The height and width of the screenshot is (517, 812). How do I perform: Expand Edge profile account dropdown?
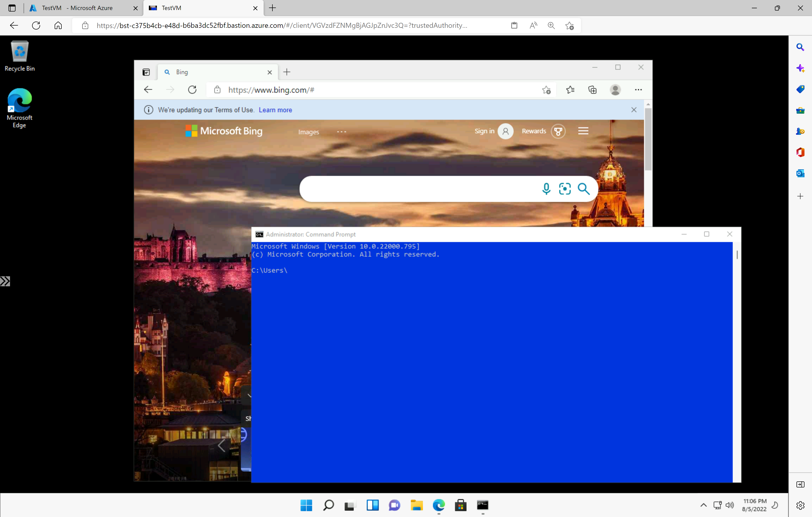pos(616,90)
